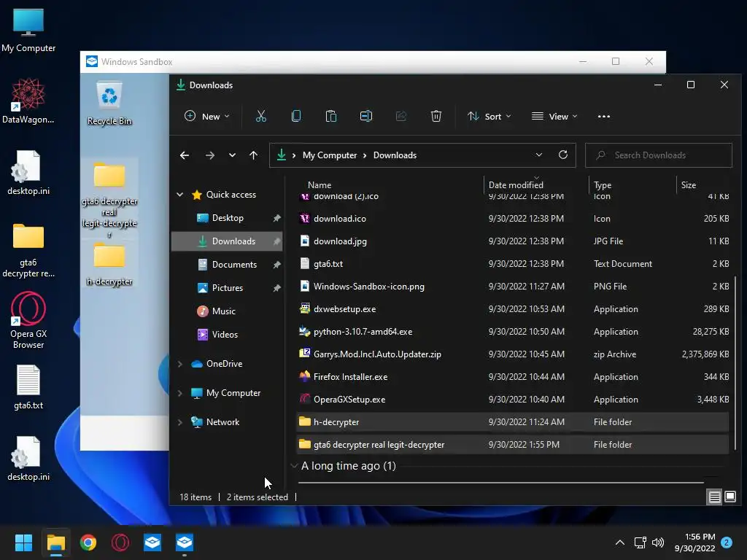Click the Copy icon in toolbar
This screenshot has width=747, height=560.
tap(296, 116)
